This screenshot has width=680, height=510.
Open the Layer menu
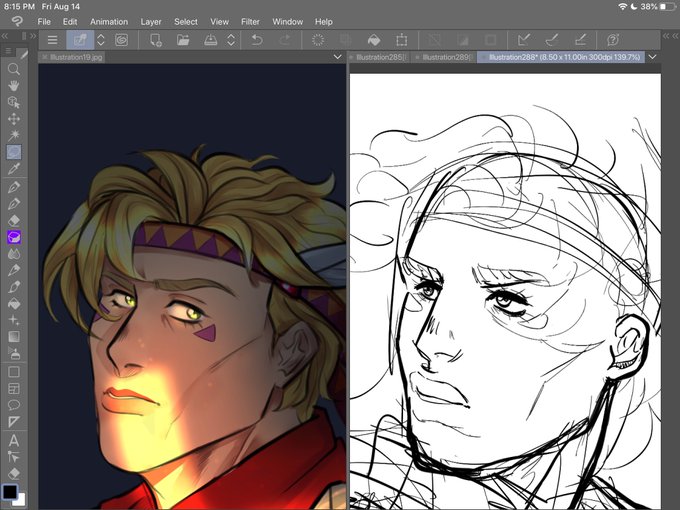point(150,22)
